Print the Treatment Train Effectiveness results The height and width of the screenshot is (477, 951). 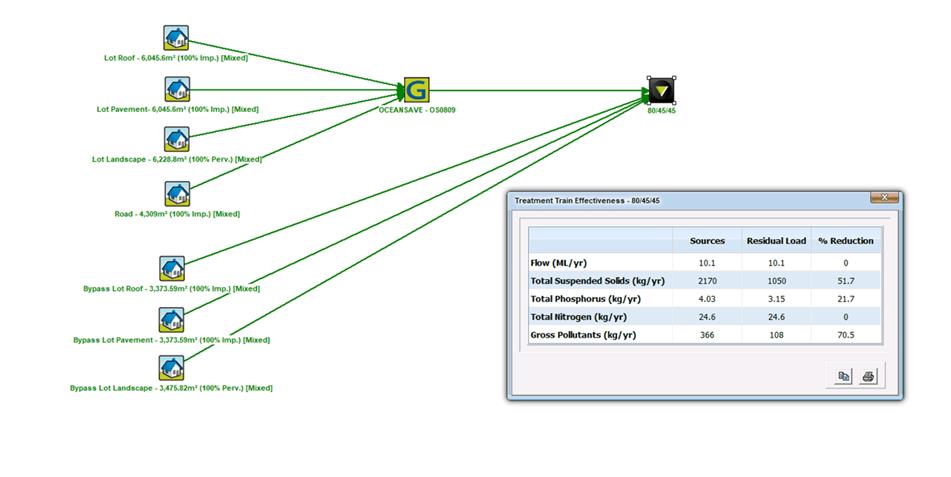click(869, 376)
